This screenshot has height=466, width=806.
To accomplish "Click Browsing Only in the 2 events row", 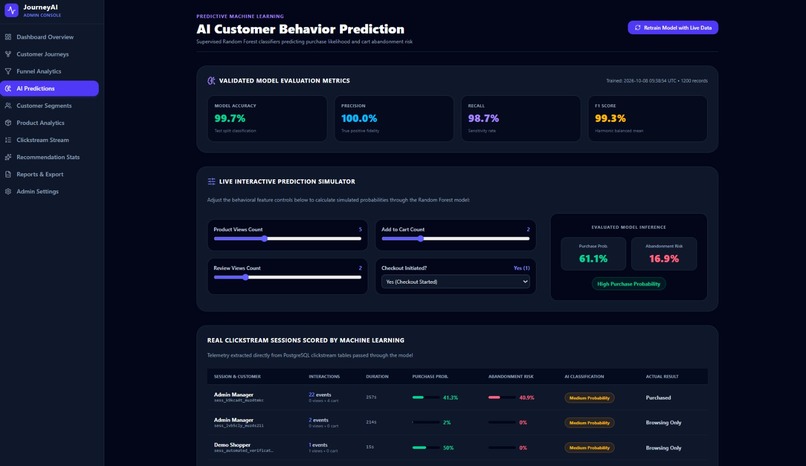I will tap(664, 422).
